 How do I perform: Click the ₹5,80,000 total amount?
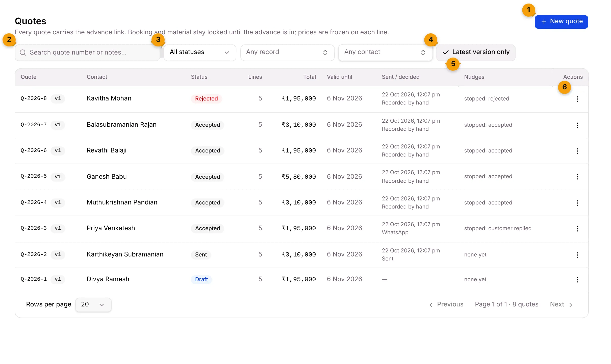(x=299, y=177)
